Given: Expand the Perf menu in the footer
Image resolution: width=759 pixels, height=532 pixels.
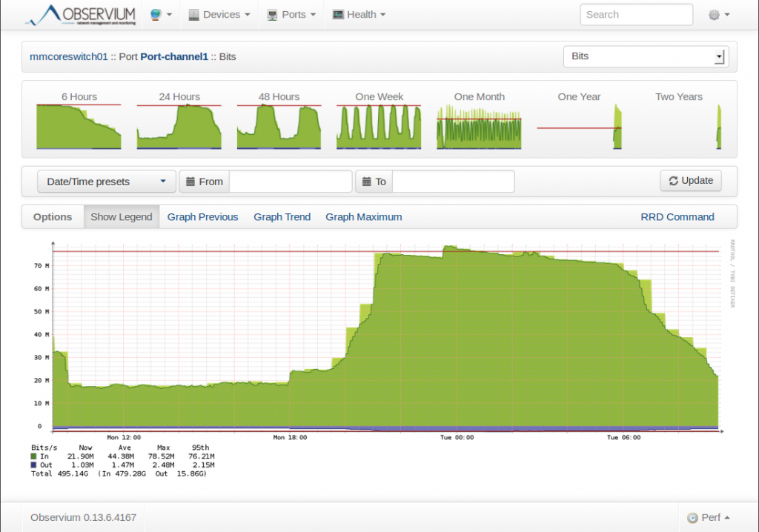Looking at the screenshot, I should (x=708, y=517).
